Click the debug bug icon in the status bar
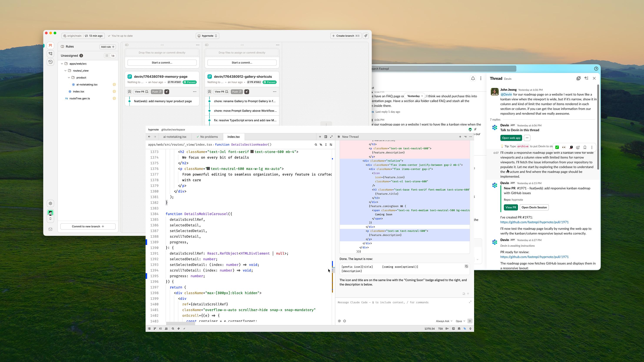Image resolution: width=644 pixels, height=362 pixels. coord(459,329)
